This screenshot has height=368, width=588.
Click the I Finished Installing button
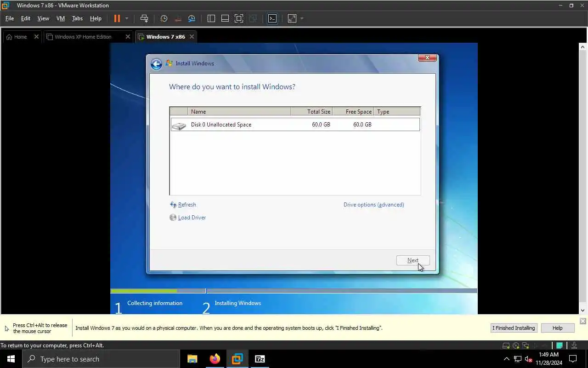coord(514,328)
